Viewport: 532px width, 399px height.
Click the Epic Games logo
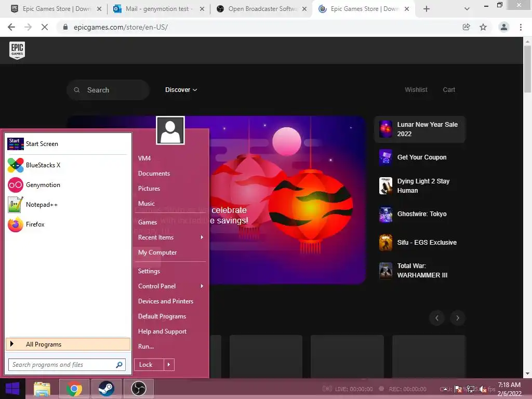(17, 50)
